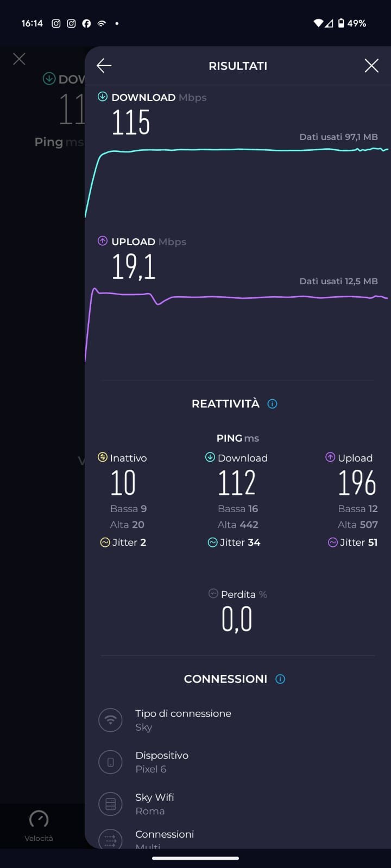Tap the Reattività info icon
391x868 pixels.
point(273,404)
